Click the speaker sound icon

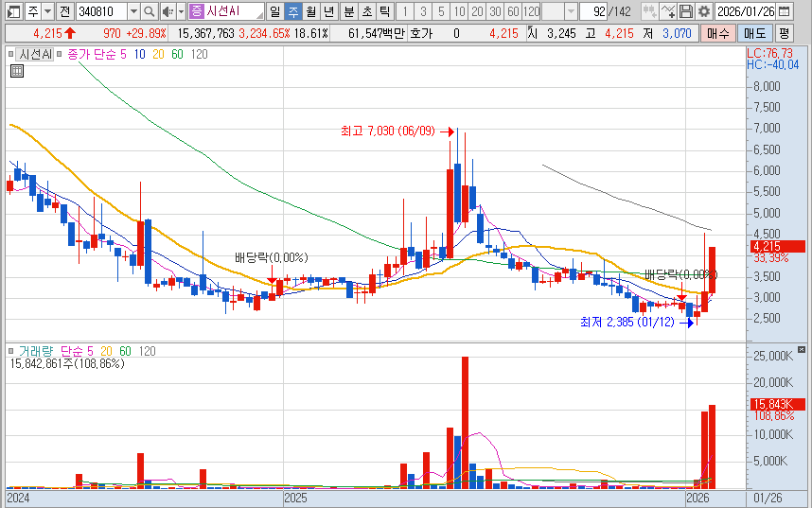[168, 10]
